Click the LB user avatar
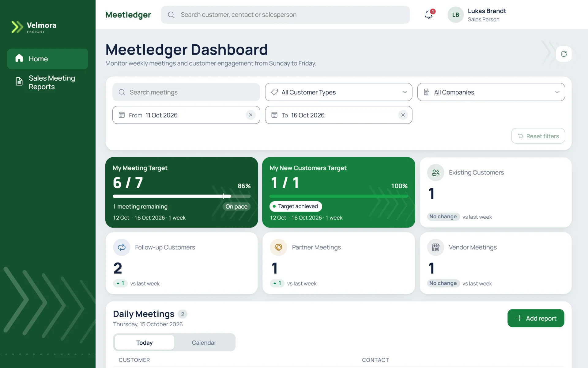This screenshot has width=588, height=368. pos(455,15)
